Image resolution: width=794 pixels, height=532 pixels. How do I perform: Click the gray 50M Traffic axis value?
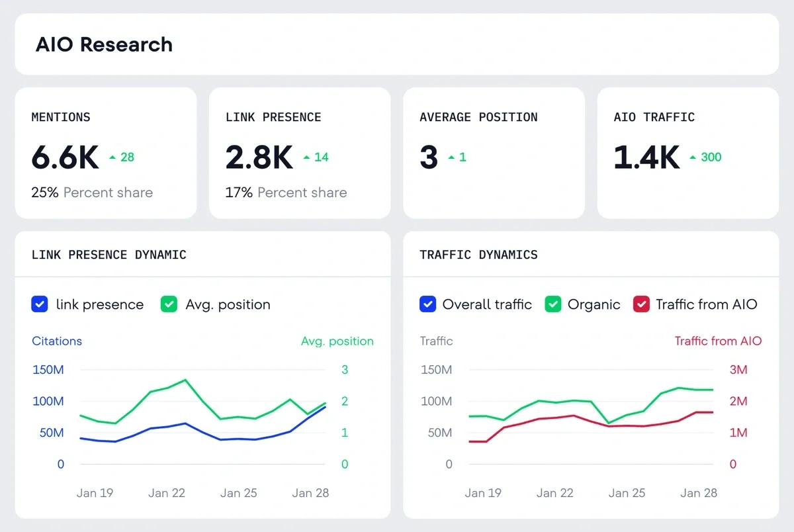[440, 433]
